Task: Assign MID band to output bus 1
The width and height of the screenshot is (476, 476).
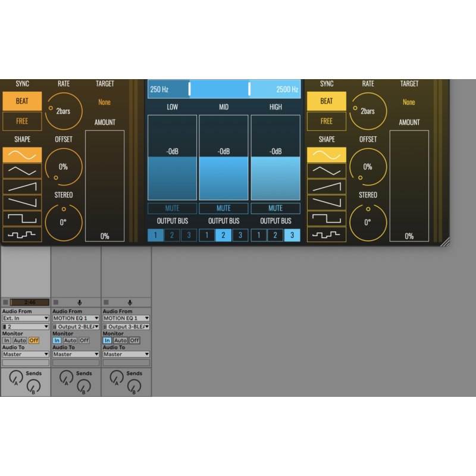Action: tap(206, 235)
